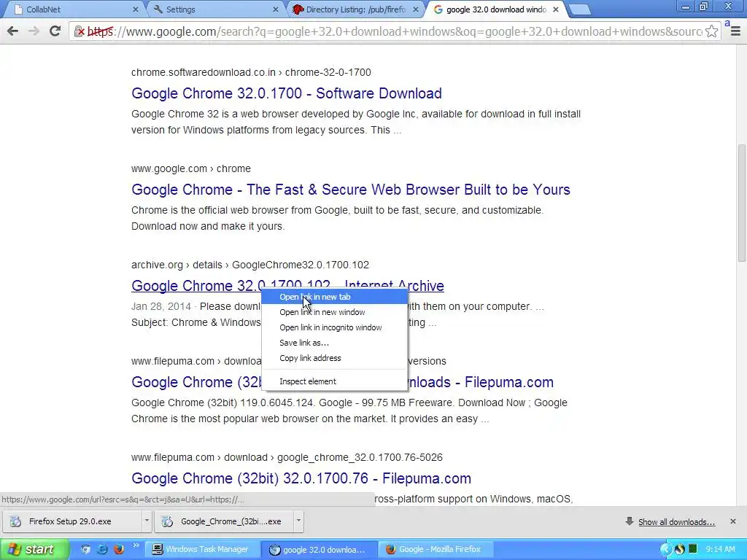Expand Google_Chrome exe download options arrow
747x560 pixels.
click(298, 521)
